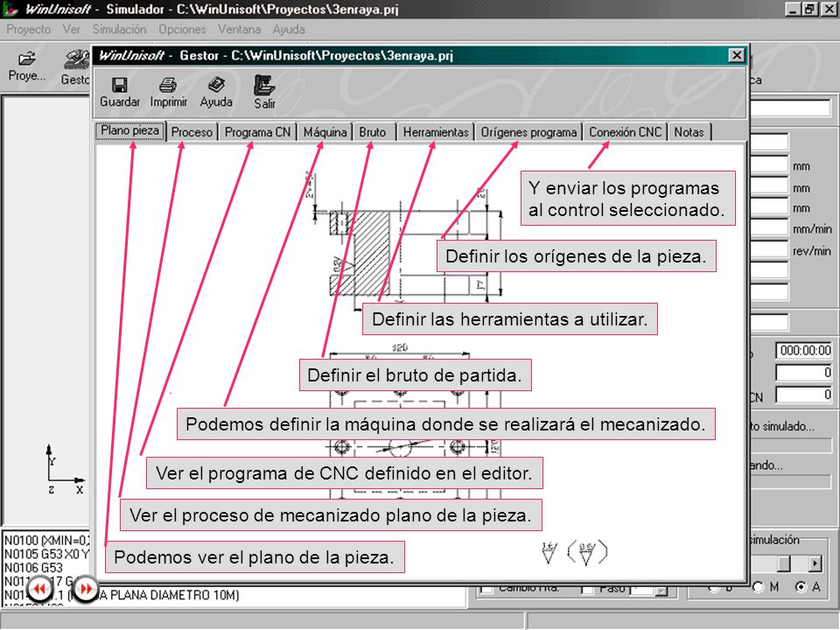The width and height of the screenshot is (840, 630).
Task: Open the Paso dropdown arrow
Action: 661,591
